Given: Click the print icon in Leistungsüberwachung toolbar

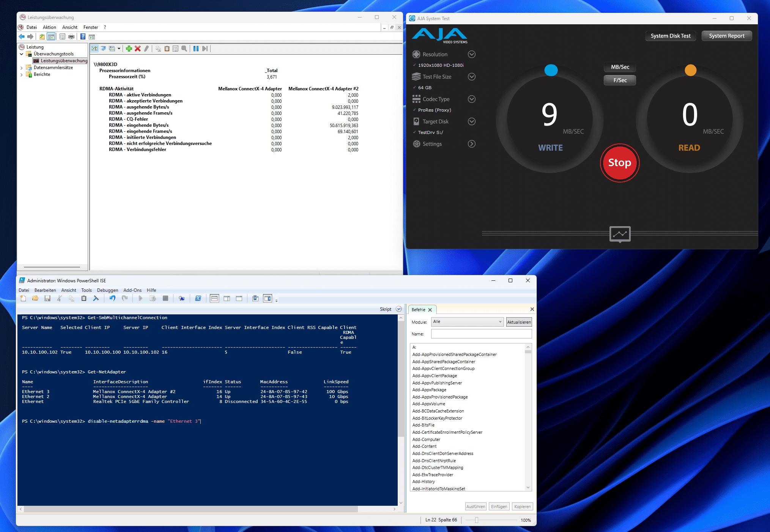Looking at the screenshot, I should point(71,37).
